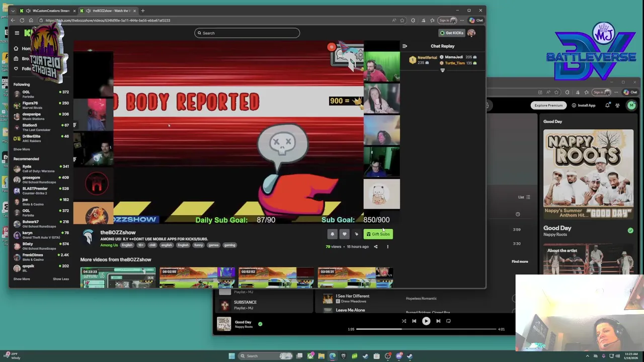Open Spotify list view options
The height and width of the screenshot is (362, 644).
click(524, 197)
